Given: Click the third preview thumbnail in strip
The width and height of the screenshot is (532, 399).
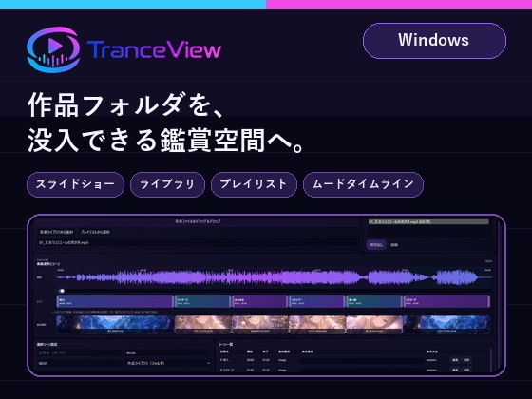Looking at the screenshot, I should 260,324.
